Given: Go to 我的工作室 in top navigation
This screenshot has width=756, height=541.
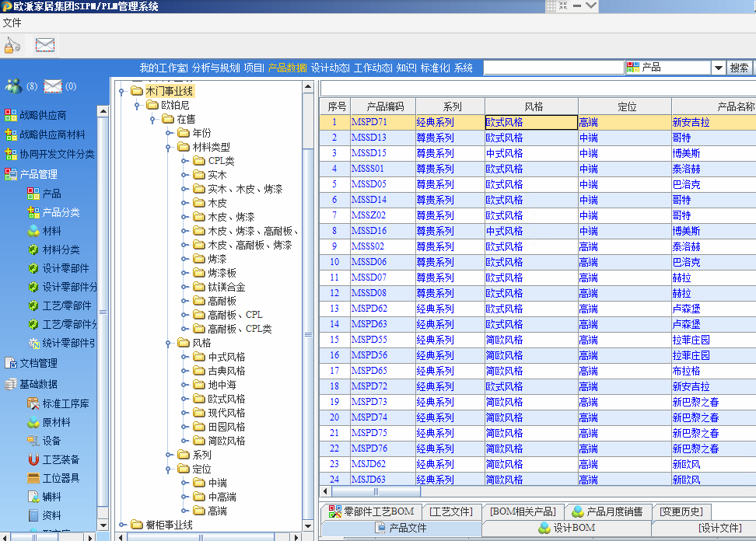Looking at the screenshot, I should 163,68.
